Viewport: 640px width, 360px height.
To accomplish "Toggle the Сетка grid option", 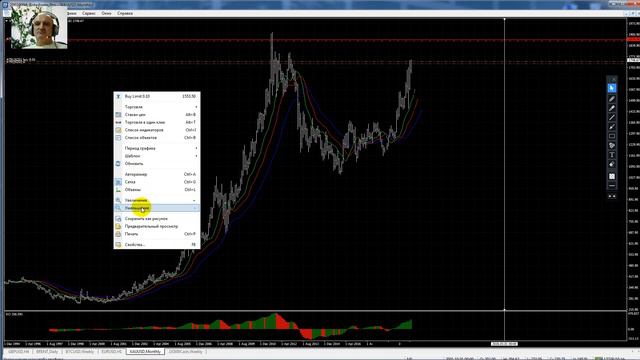I will [x=157, y=182].
